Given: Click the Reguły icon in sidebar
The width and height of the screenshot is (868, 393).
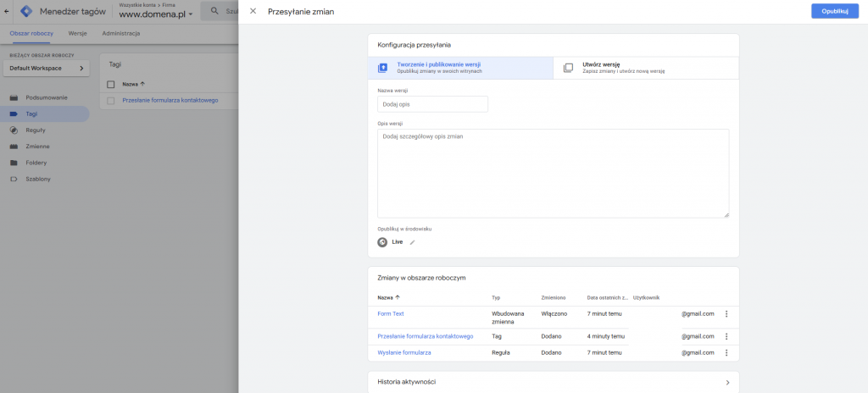Looking at the screenshot, I should click(14, 130).
